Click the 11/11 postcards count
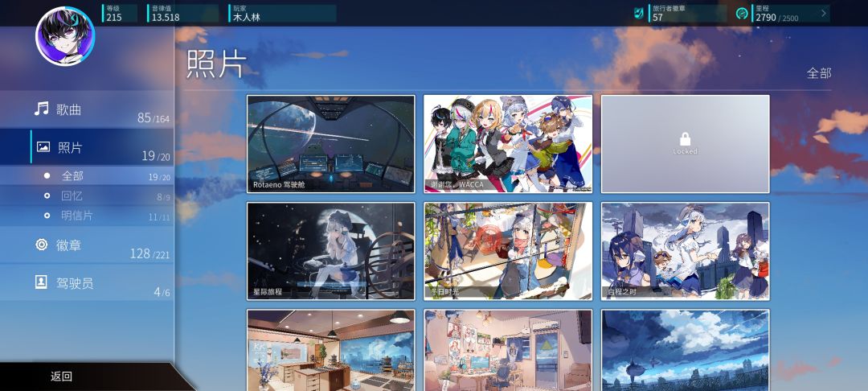 [x=159, y=217]
